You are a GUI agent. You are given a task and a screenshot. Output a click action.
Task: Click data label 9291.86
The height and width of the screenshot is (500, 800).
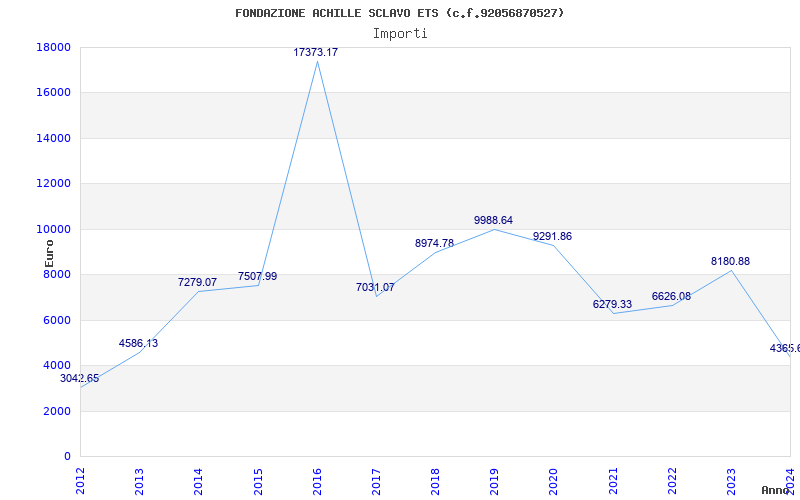coord(553,236)
